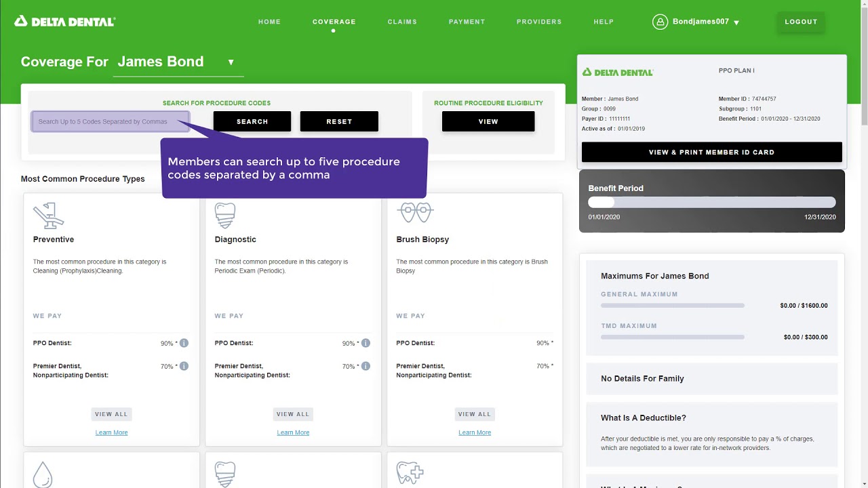Click the Preventive category title
The width and height of the screenshot is (868, 488).
click(x=54, y=239)
